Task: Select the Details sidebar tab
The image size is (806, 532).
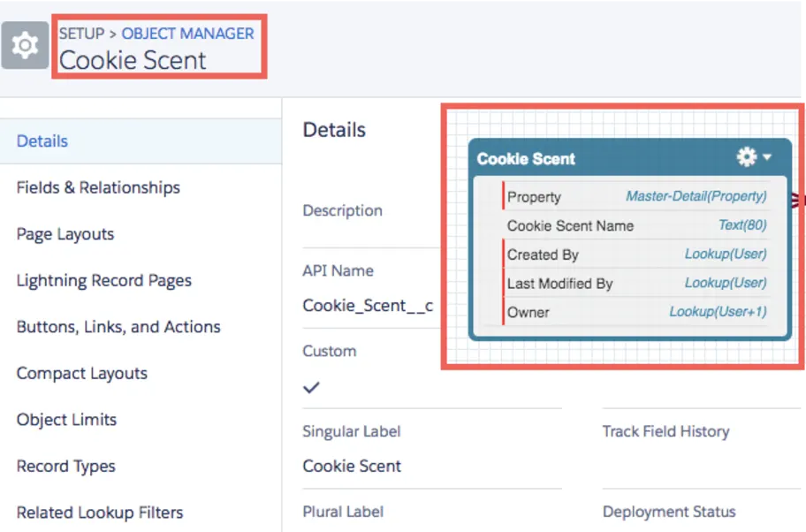Action: pyautogui.click(x=141, y=141)
